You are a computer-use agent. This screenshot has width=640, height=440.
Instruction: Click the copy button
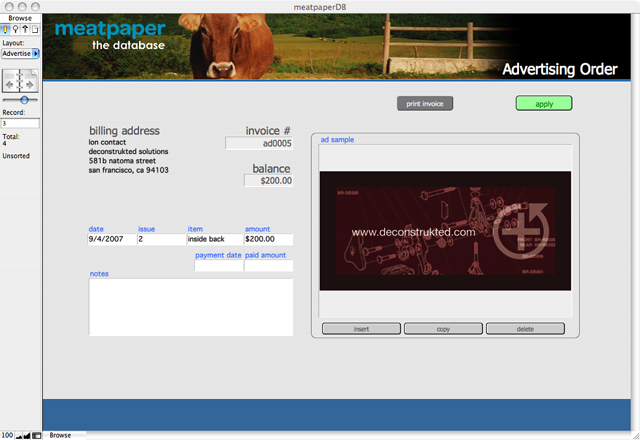click(x=443, y=328)
